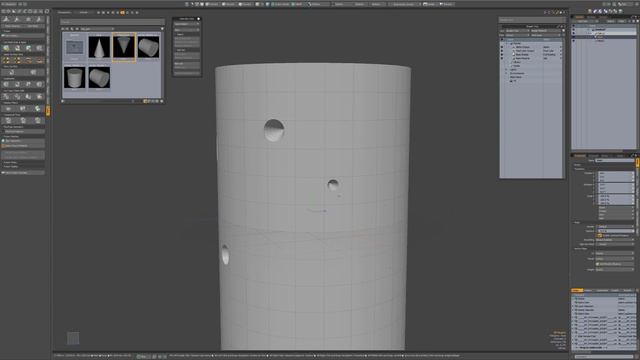Toggle the unchecked checkbox in lower properties
Viewport: 640px width, 360px height.
[598, 264]
